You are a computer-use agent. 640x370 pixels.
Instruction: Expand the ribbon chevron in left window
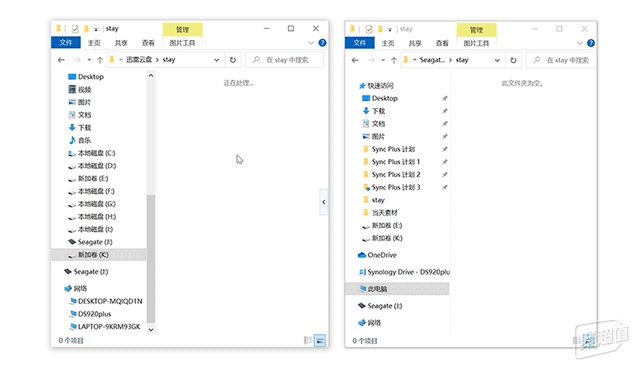[x=311, y=43]
